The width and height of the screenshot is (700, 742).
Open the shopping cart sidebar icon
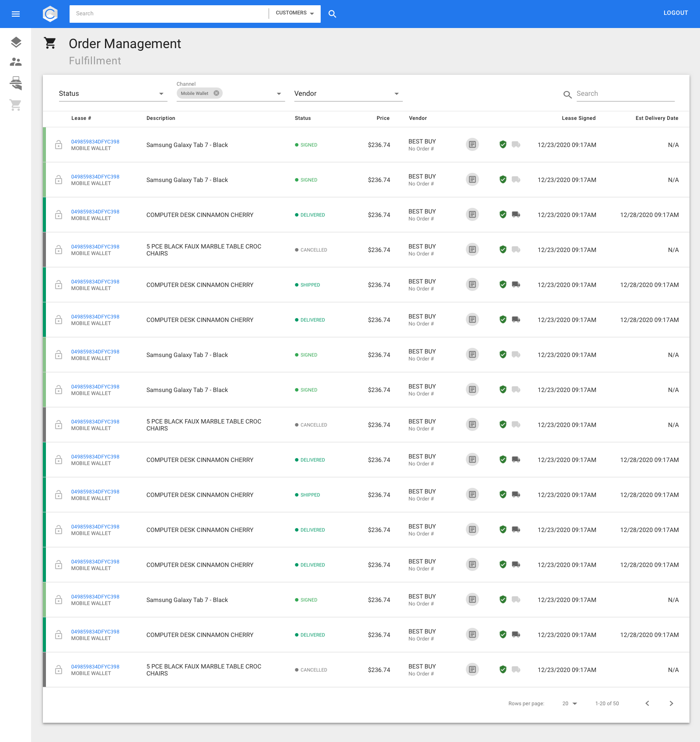16,105
